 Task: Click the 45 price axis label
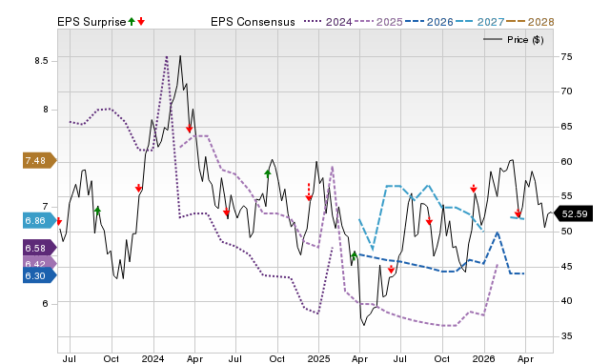click(x=566, y=267)
